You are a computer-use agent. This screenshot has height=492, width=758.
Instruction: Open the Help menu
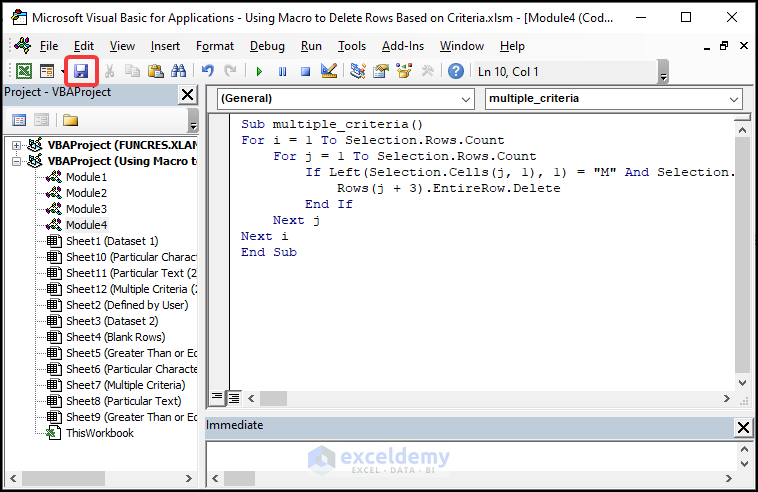pos(512,46)
